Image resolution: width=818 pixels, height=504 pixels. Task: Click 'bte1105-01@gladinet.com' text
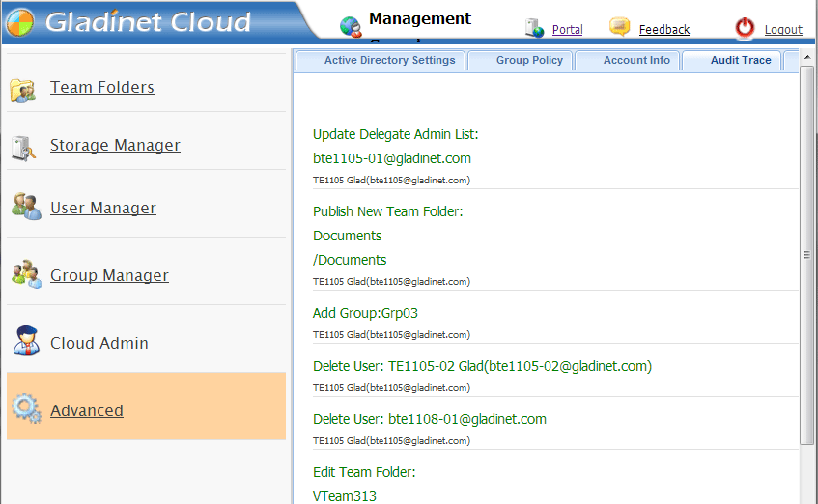pyautogui.click(x=392, y=158)
